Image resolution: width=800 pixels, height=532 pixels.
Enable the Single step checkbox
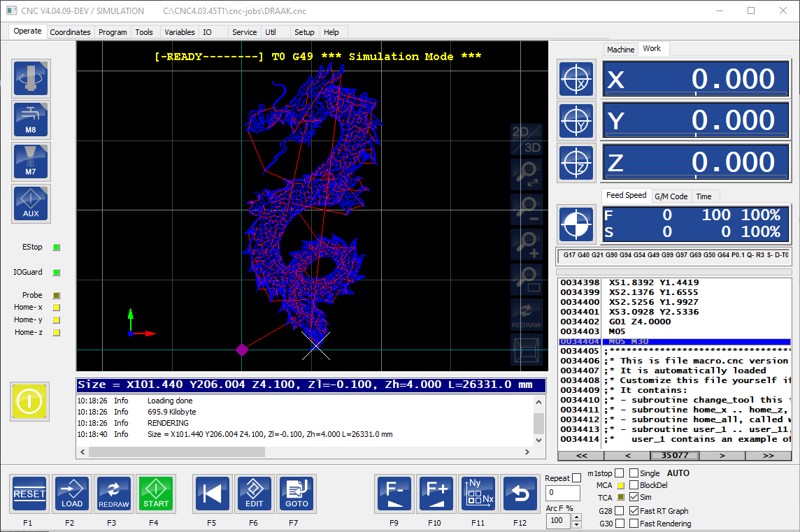(x=634, y=473)
